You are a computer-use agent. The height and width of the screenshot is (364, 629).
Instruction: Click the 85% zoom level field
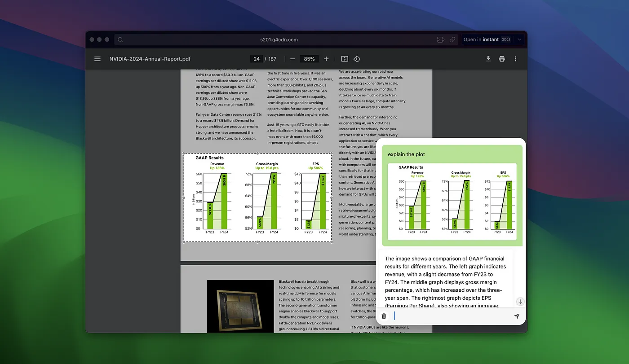tap(309, 59)
